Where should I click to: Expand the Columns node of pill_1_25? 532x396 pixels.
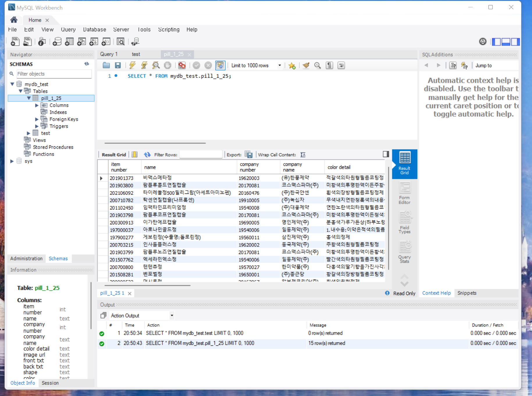pyautogui.click(x=36, y=105)
